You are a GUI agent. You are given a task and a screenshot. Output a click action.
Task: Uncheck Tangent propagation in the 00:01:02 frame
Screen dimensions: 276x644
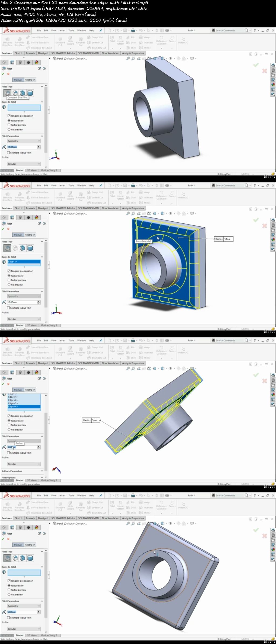pyautogui.click(x=9, y=416)
